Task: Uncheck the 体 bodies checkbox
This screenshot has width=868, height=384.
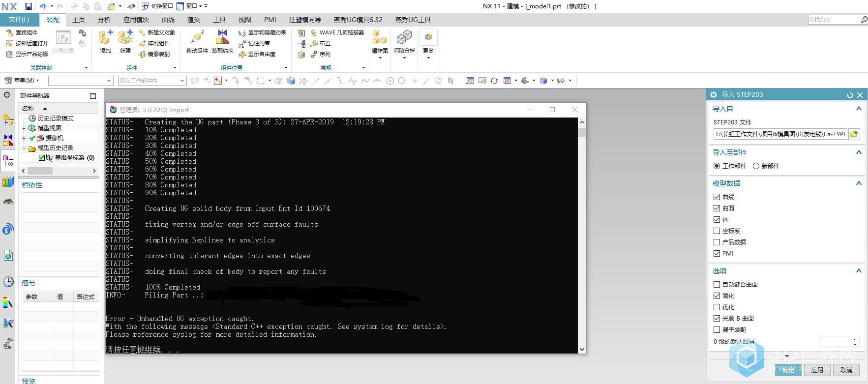Action: coord(717,219)
